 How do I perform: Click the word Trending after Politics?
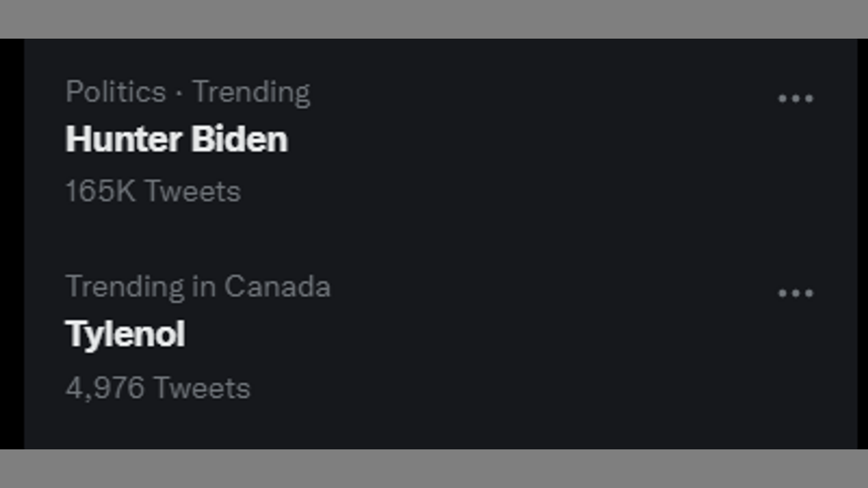pyautogui.click(x=252, y=92)
